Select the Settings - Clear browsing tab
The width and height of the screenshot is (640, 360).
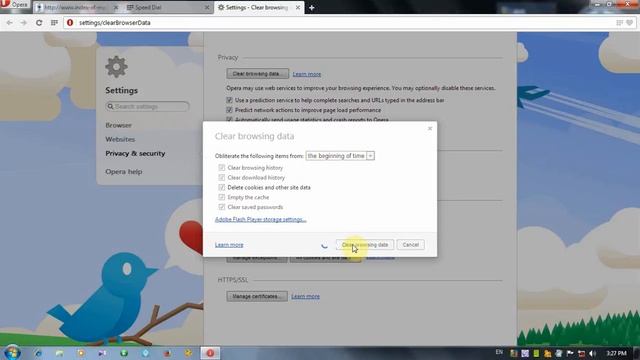pyautogui.click(x=259, y=7)
